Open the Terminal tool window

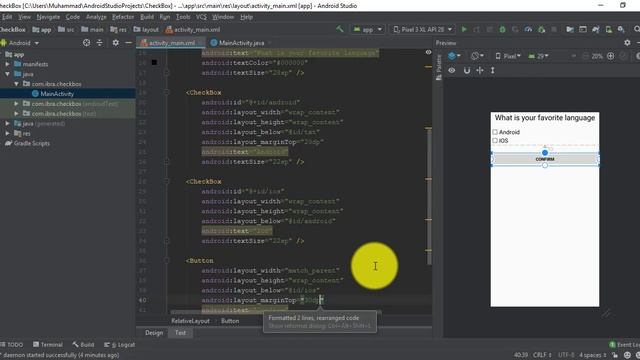48,344
